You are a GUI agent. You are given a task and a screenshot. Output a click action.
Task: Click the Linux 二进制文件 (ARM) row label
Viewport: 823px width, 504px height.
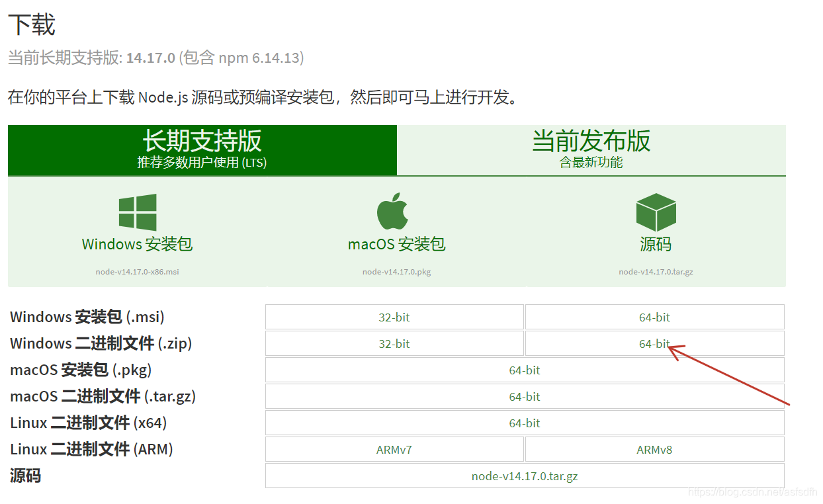91,449
